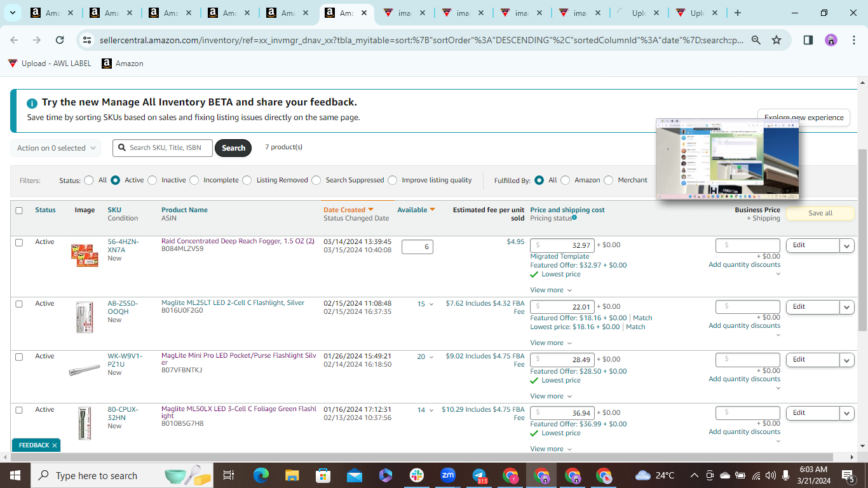Toggle the select-all rows checkbox
The height and width of the screenshot is (488, 868).
(19, 210)
